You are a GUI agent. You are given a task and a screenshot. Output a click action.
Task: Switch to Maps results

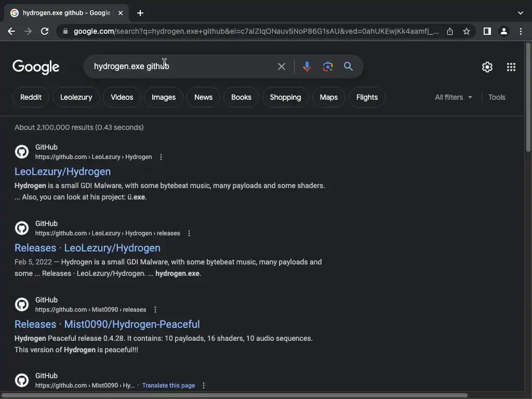point(329,97)
